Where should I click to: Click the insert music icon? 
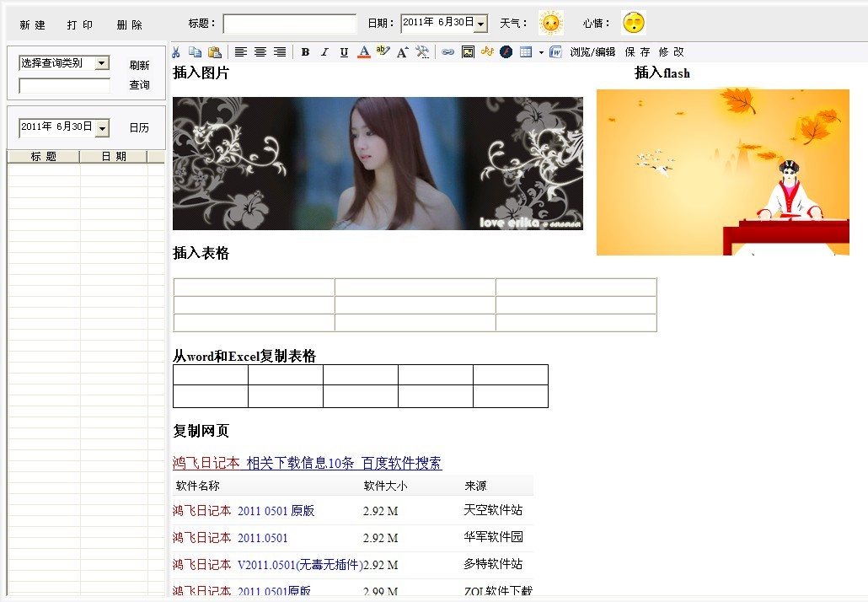coord(487,51)
